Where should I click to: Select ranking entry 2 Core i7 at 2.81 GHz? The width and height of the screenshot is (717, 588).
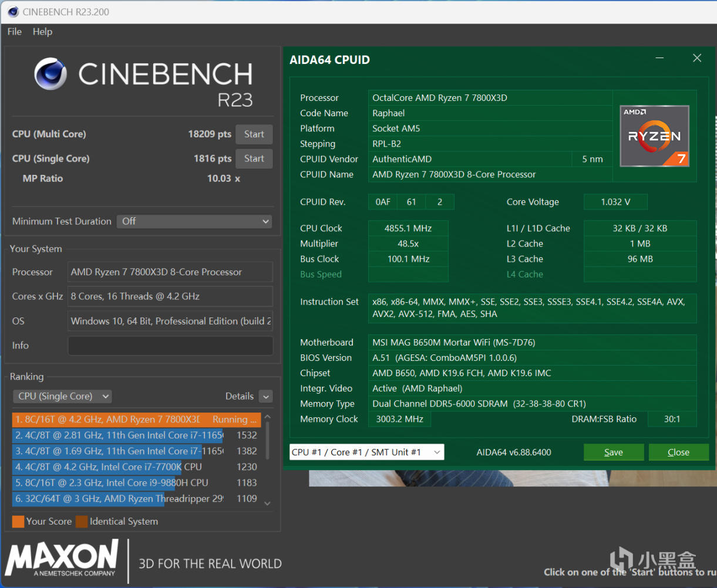136,435
